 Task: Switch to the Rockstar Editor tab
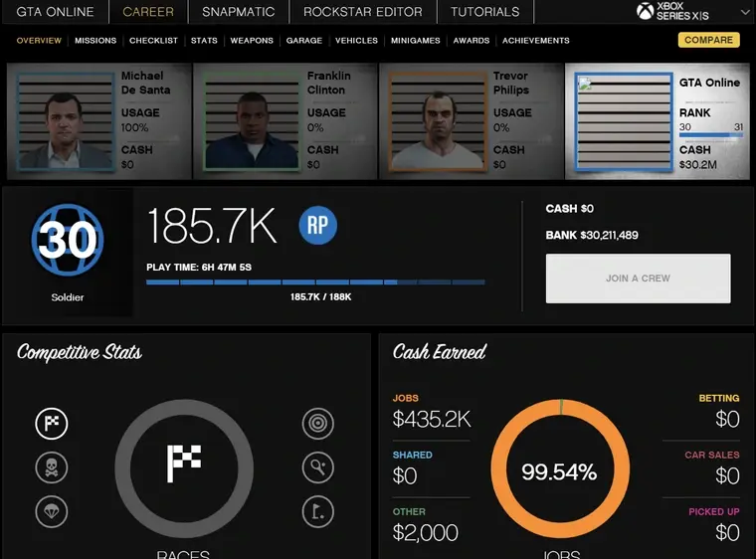362,12
